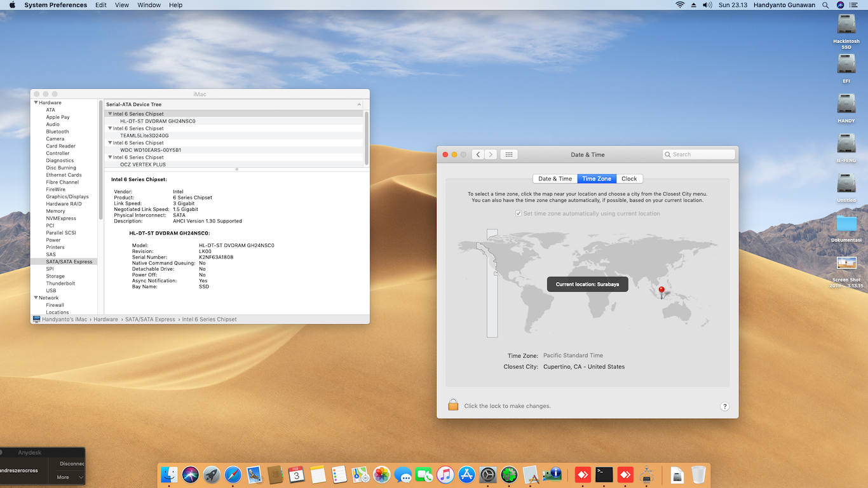
Task: Select Thunderbolt in the sidebar
Action: point(60,283)
